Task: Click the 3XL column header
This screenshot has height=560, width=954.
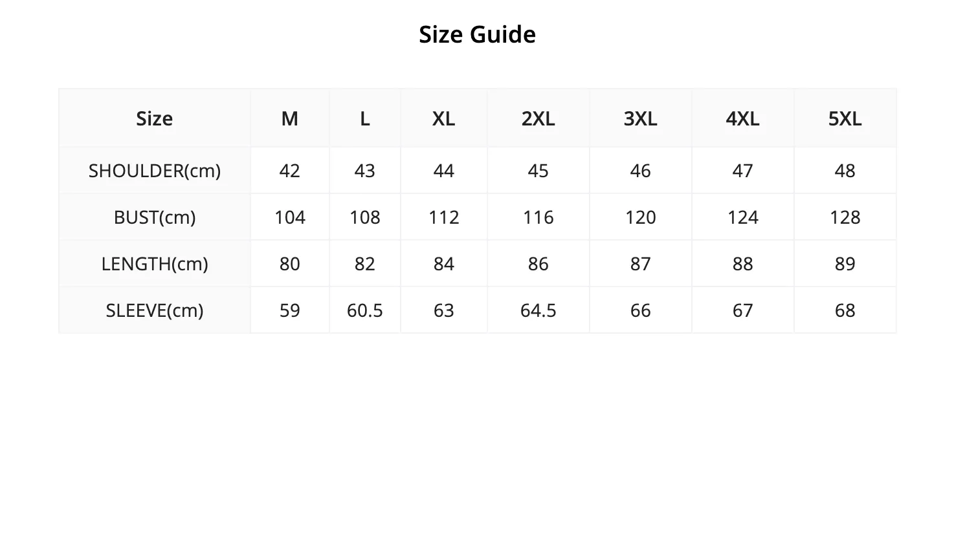Action: click(x=641, y=118)
